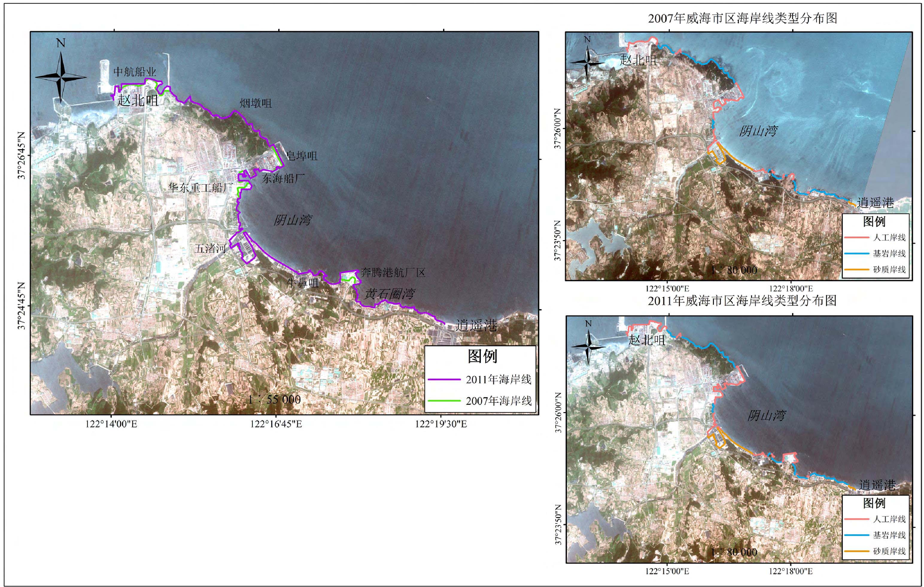The image size is (924, 587).
Task: Click the 基岩岸线 text in the 2011 map legend
Action: 890,535
